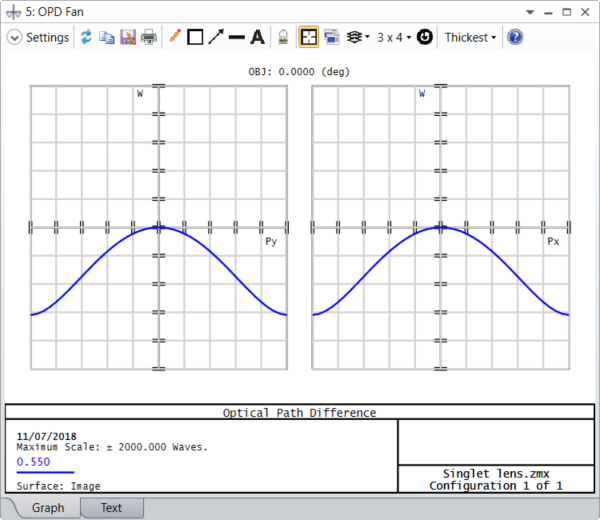Image resolution: width=600 pixels, height=520 pixels.
Task: Close the OPD Fan window
Action: 585,12
